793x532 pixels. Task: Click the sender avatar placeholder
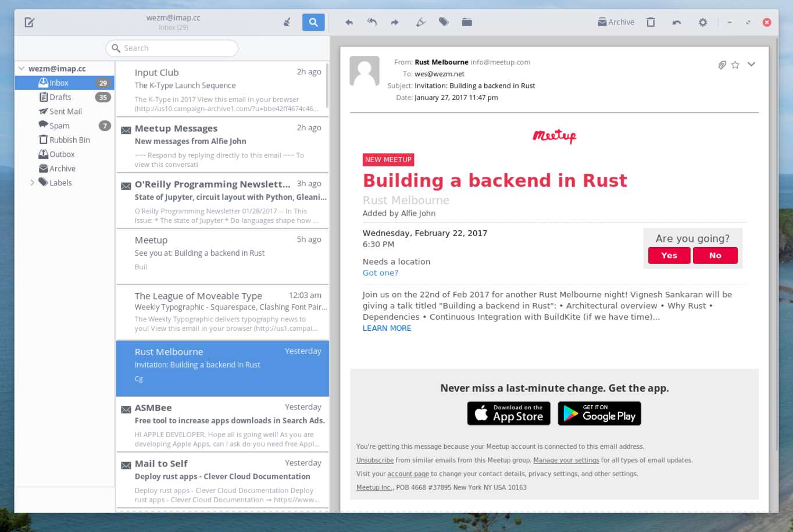(x=365, y=71)
